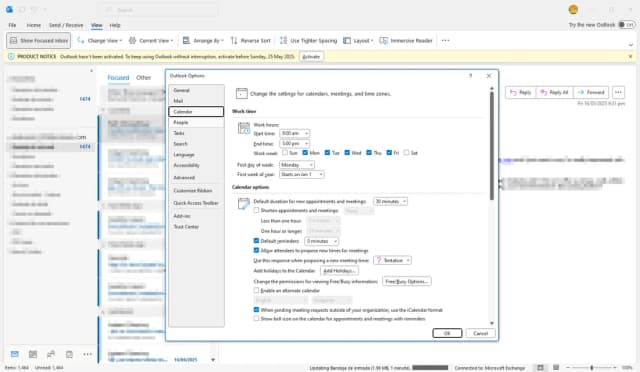
Task: Open ribbon overflow more commands ellipsis
Action: click(445, 40)
